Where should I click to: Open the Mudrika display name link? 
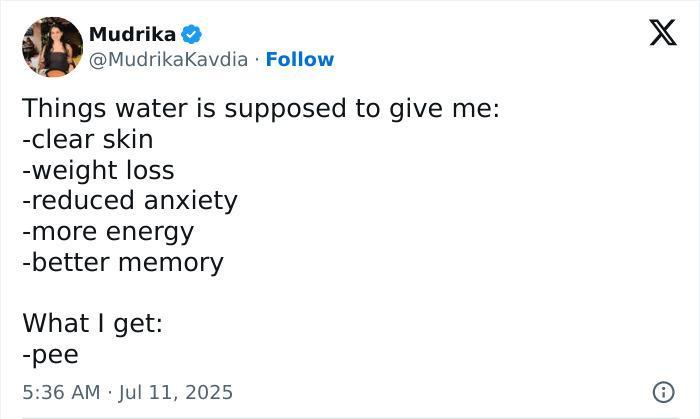click(x=132, y=34)
